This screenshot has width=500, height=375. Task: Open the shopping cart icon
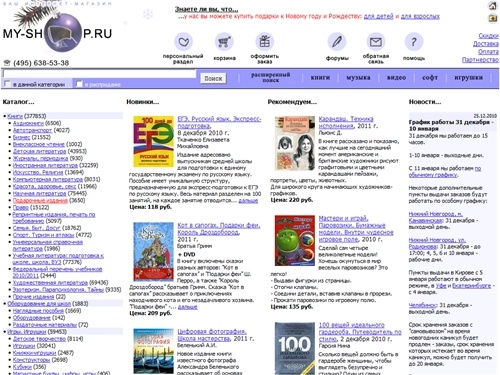[x=224, y=42]
